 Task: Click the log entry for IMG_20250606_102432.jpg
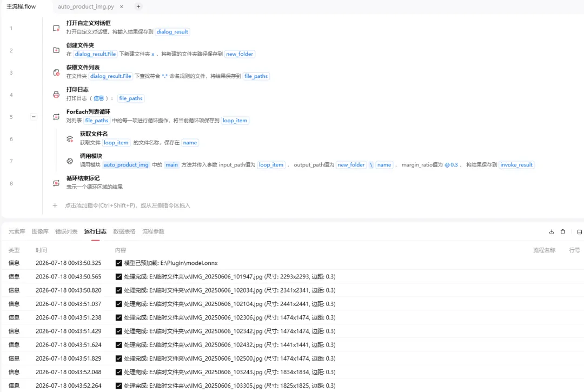[292, 345]
